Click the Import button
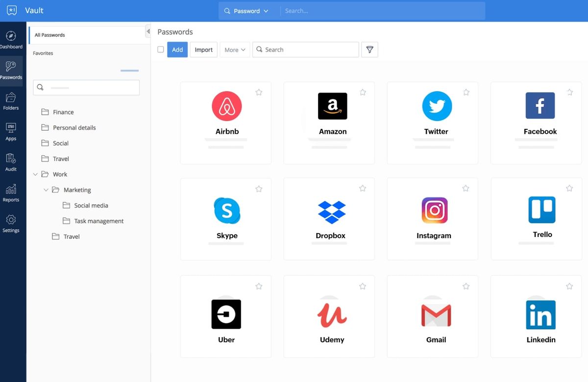Viewport: 588px width, 382px height. pyautogui.click(x=203, y=49)
